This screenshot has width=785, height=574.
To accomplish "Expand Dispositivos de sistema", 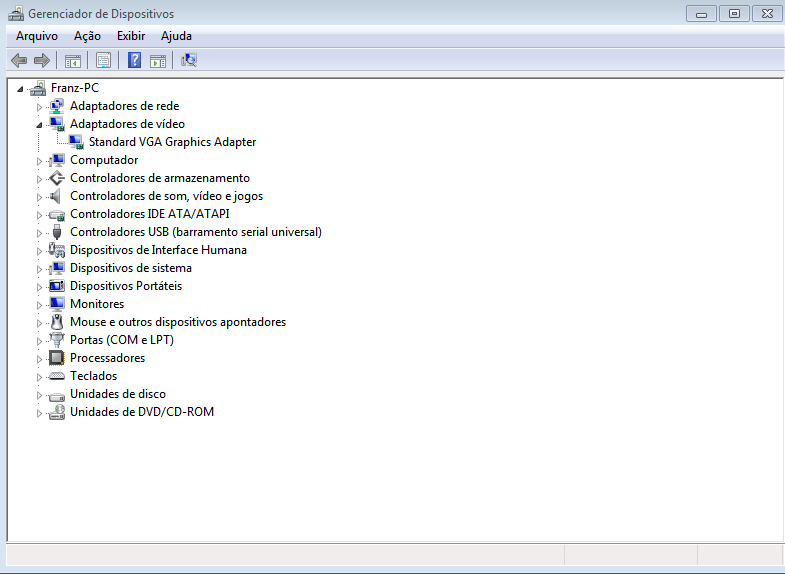I will pos(39,269).
